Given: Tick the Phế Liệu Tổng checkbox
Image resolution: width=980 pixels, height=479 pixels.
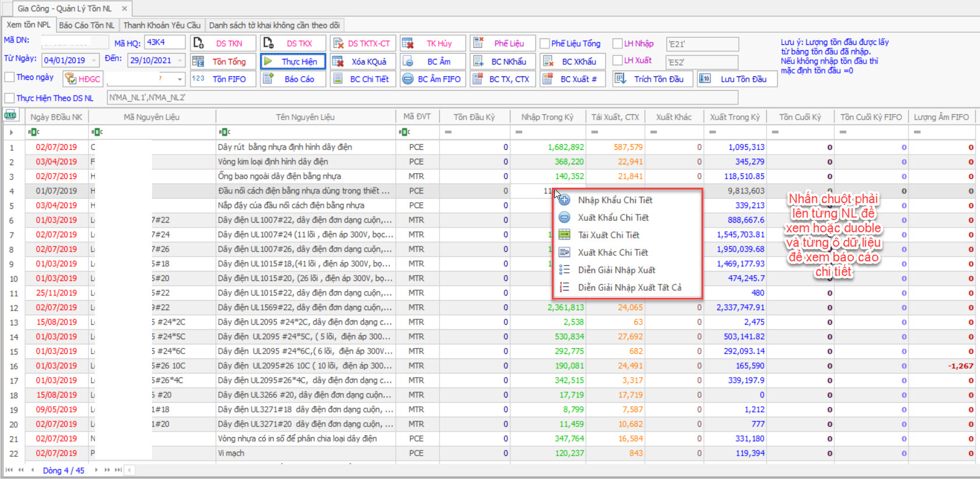Looking at the screenshot, I should point(545,43).
